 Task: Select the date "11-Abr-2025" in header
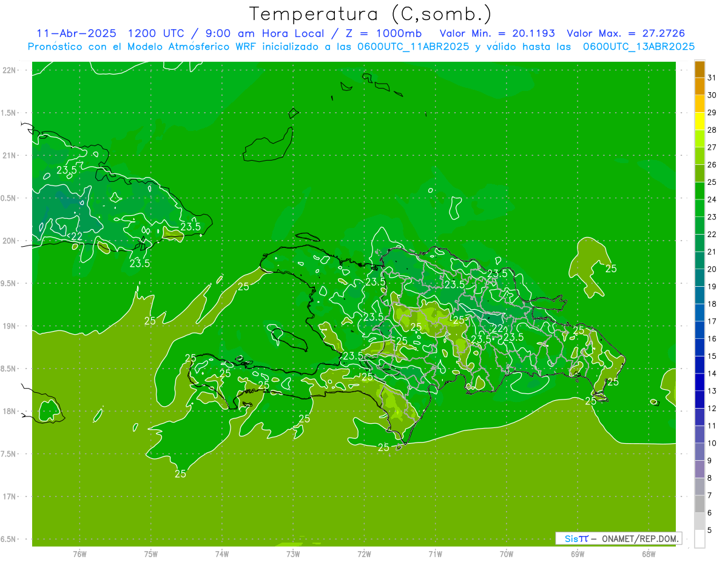(x=76, y=33)
